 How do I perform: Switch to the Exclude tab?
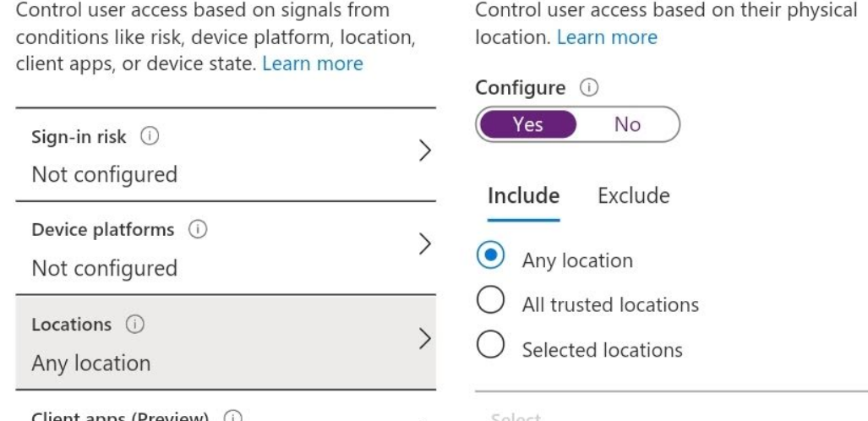(633, 196)
